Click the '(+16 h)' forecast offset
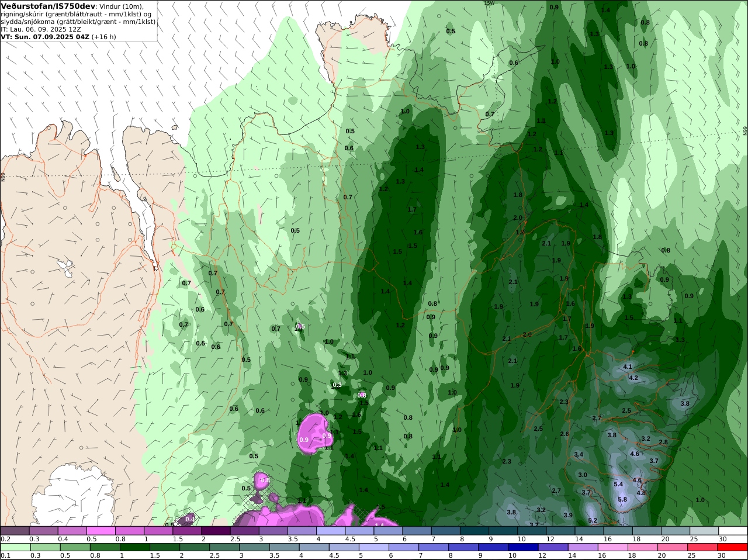748x560 pixels. (x=104, y=36)
